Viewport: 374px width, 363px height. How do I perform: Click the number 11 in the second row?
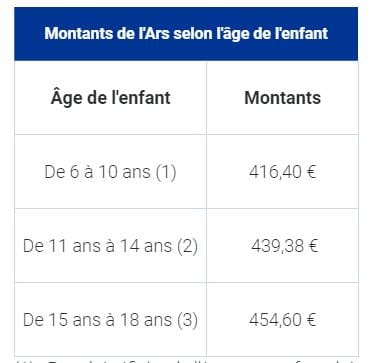(x=60, y=246)
